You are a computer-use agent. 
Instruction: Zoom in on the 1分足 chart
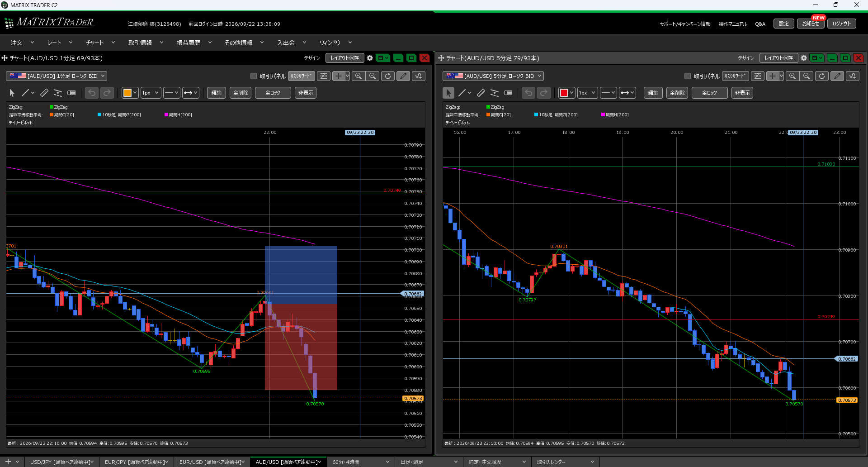coord(359,76)
